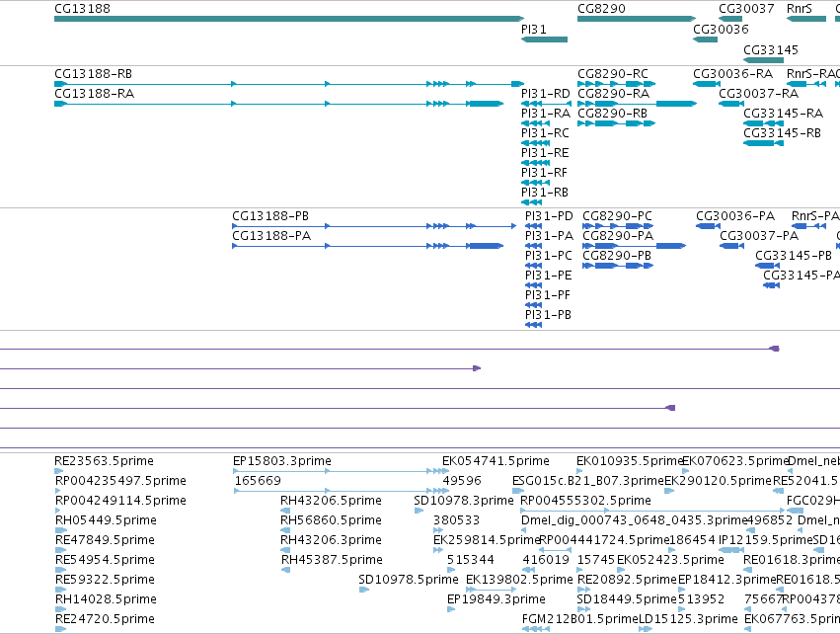Select the SD18449.5prime EST label
The height and width of the screenshot is (634, 840).
627,599
